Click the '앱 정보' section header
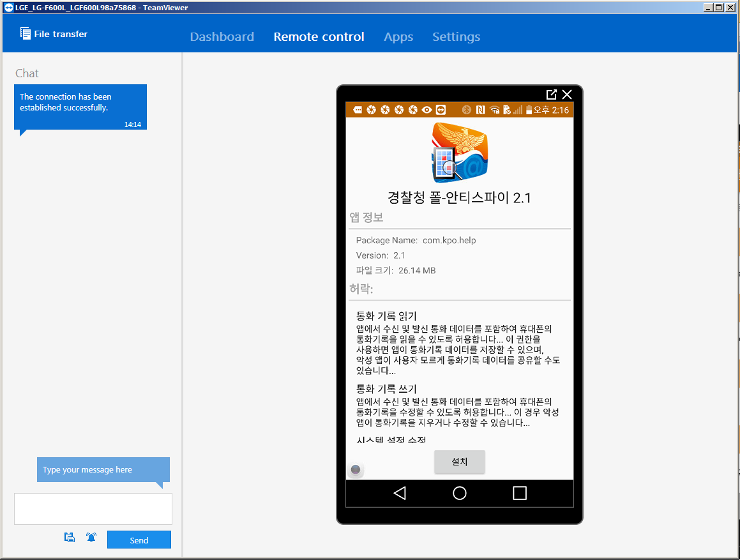Viewport: 740px width, 560px height. tap(366, 217)
